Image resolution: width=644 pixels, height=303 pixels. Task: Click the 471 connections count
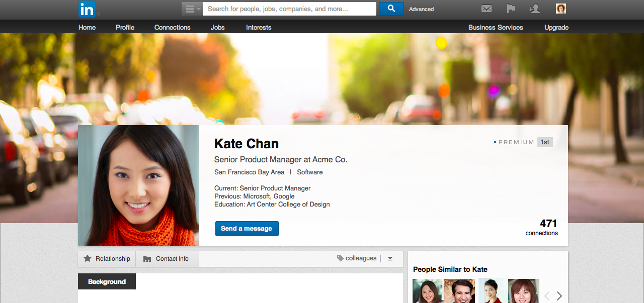click(542, 227)
